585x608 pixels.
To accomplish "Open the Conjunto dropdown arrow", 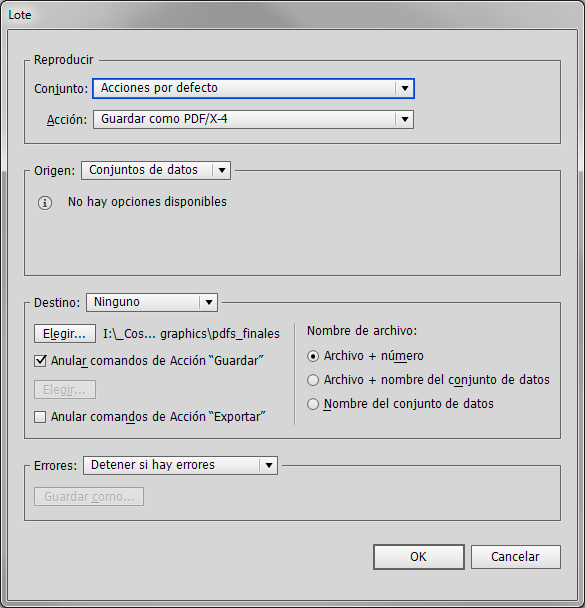I will tap(404, 88).
